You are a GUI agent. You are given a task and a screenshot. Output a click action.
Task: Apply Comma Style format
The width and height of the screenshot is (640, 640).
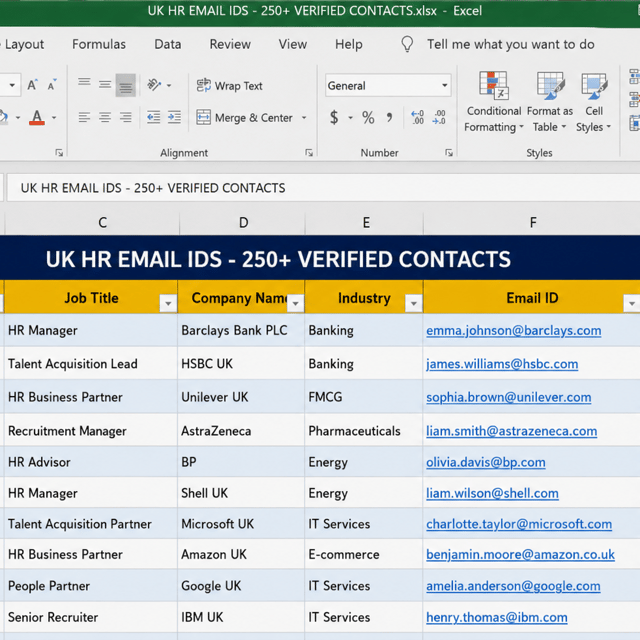click(389, 118)
